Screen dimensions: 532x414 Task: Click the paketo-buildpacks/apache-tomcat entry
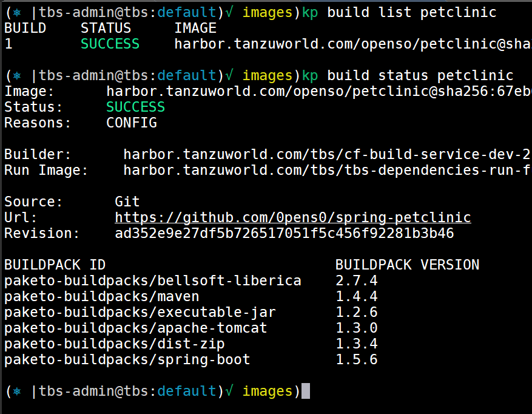coord(135,328)
